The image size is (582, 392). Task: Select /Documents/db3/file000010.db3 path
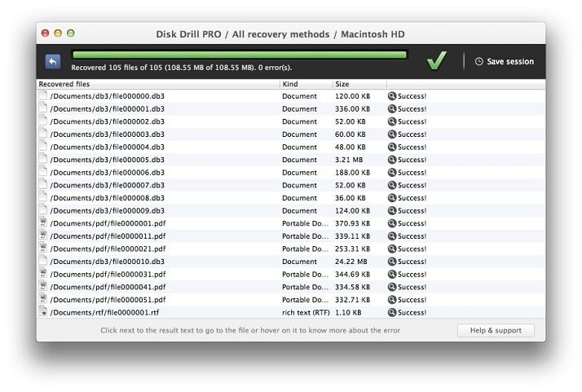(x=108, y=262)
